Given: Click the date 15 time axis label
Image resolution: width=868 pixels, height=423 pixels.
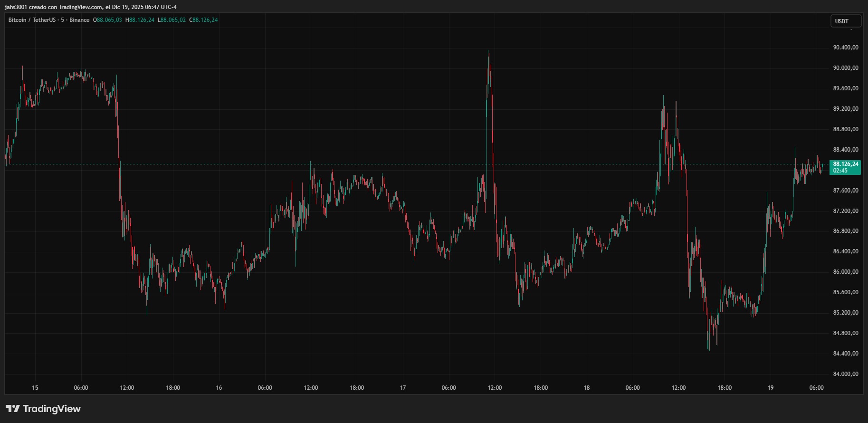Looking at the screenshot, I should (x=35, y=388).
